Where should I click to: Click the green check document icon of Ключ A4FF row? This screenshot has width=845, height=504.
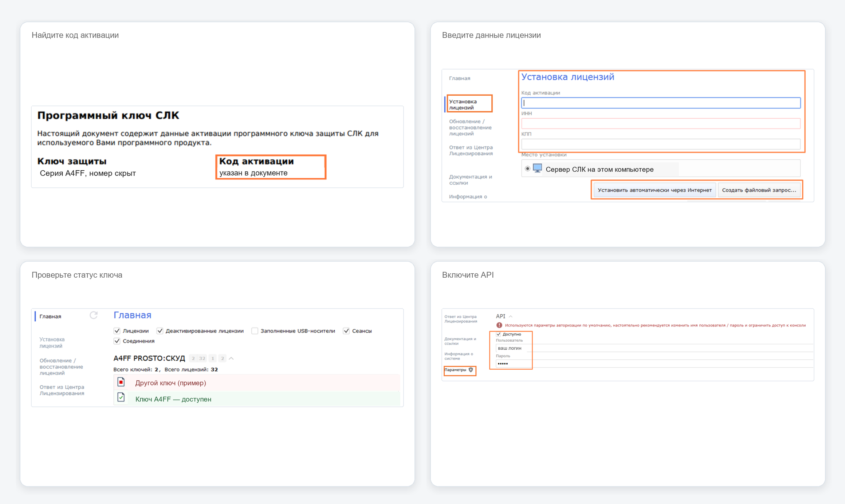pos(121,398)
